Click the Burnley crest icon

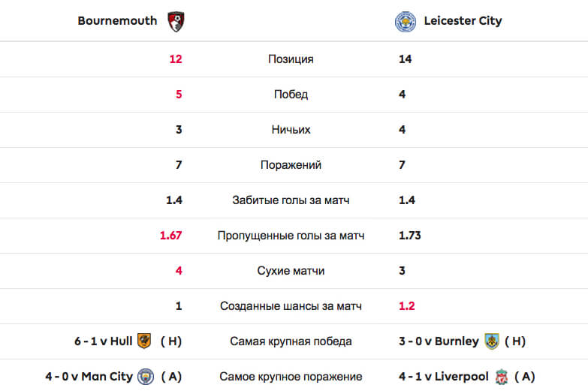[492, 341]
